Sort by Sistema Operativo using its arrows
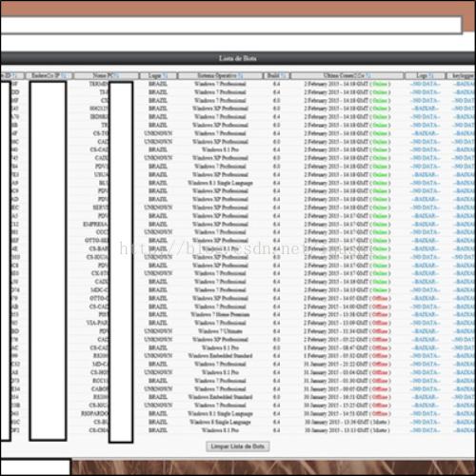 (x=240, y=75)
